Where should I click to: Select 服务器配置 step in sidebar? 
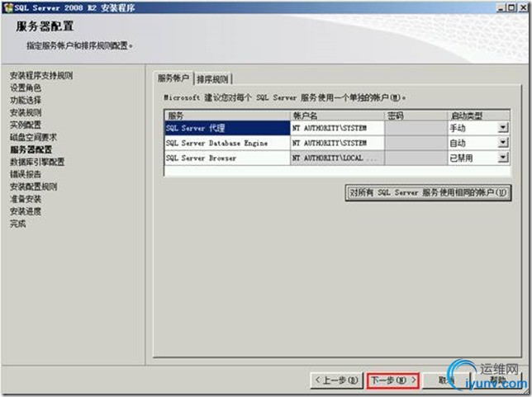pyautogui.click(x=31, y=149)
